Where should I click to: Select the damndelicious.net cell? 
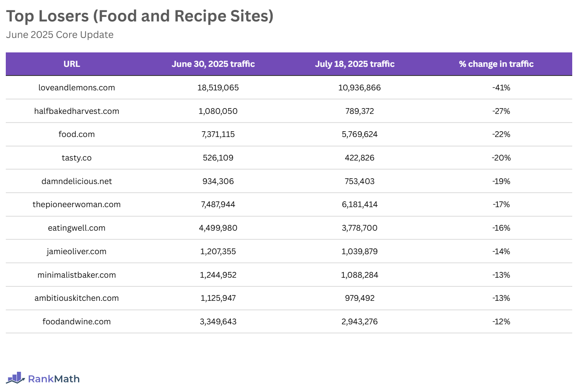(77, 181)
